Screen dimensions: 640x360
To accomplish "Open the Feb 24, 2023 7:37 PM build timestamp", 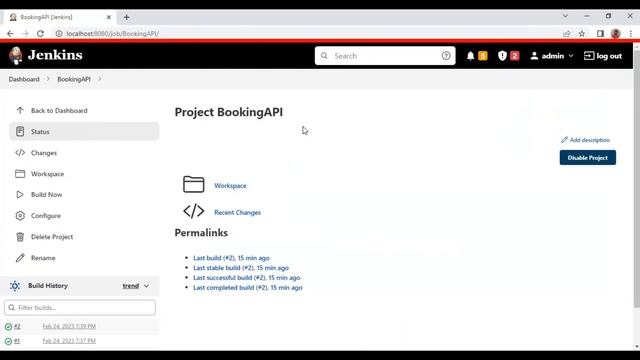I will [x=69, y=341].
